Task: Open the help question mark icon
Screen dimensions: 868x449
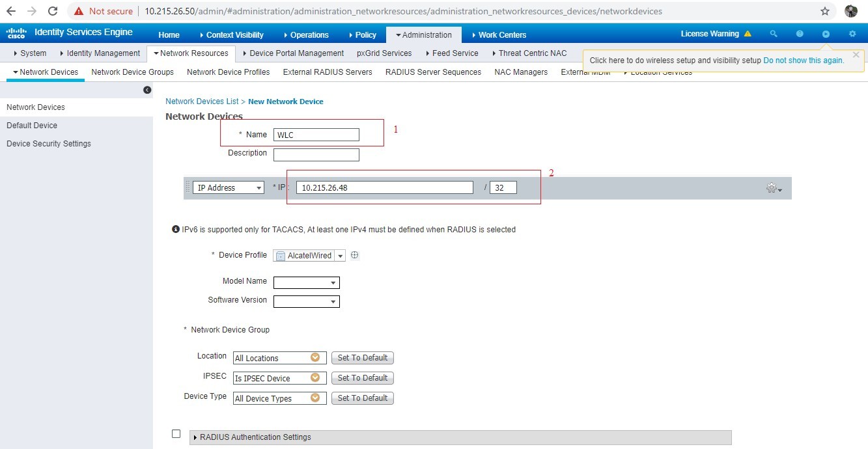Action: point(800,34)
